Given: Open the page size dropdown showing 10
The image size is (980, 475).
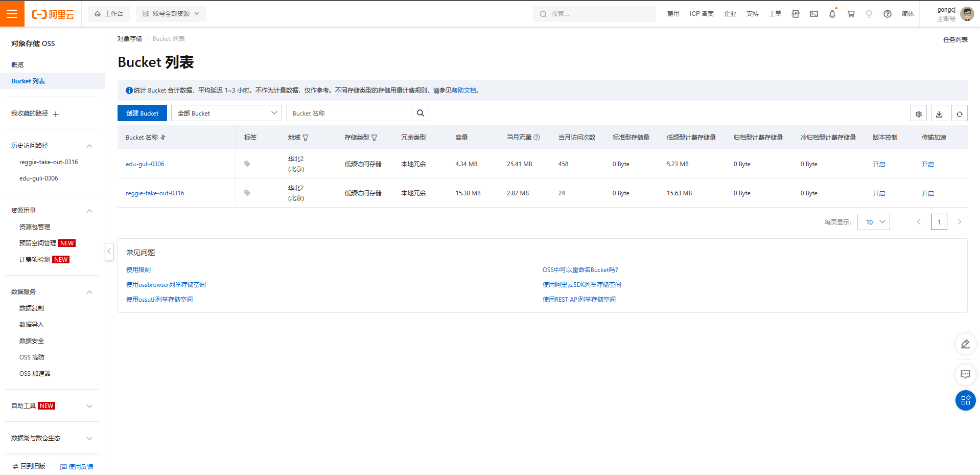Looking at the screenshot, I should tap(873, 222).
